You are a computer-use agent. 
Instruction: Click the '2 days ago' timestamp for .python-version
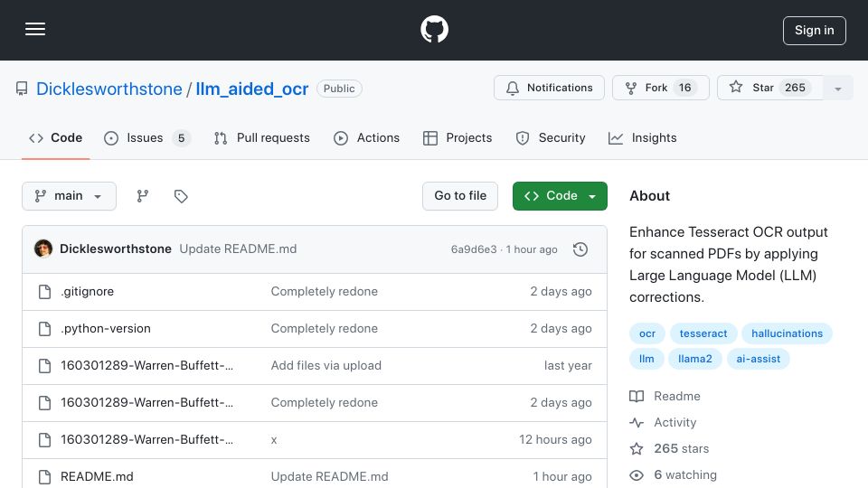pos(561,329)
